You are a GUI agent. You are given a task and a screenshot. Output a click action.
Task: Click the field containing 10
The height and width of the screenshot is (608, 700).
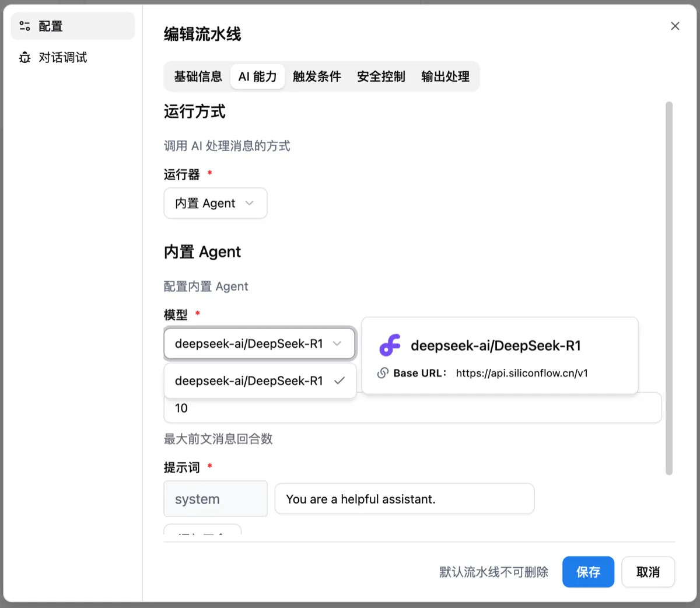coord(412,408)
